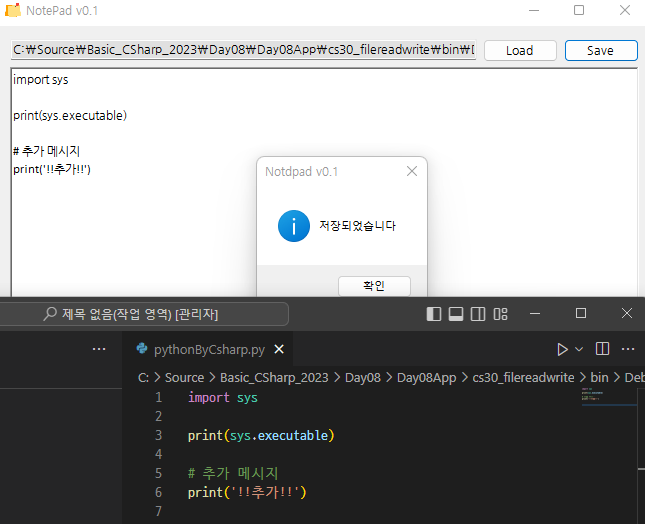
Task: Maximize the NotePad v0.1 window
Action: click(579, 10)
